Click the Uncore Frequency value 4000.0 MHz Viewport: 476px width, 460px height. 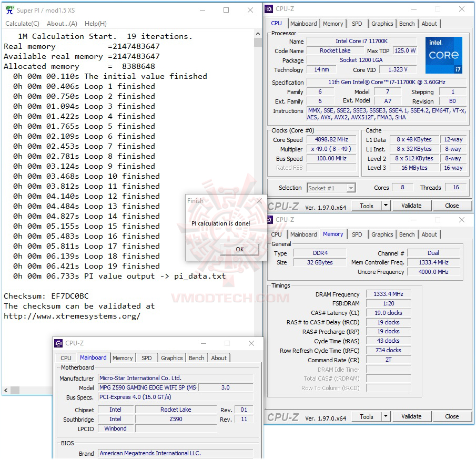[x=433, y=272]
